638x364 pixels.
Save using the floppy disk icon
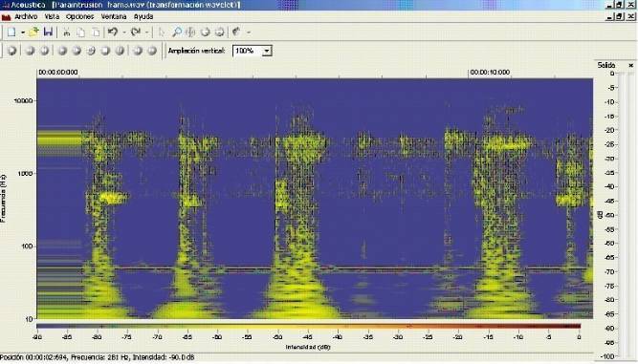point(48,32)
